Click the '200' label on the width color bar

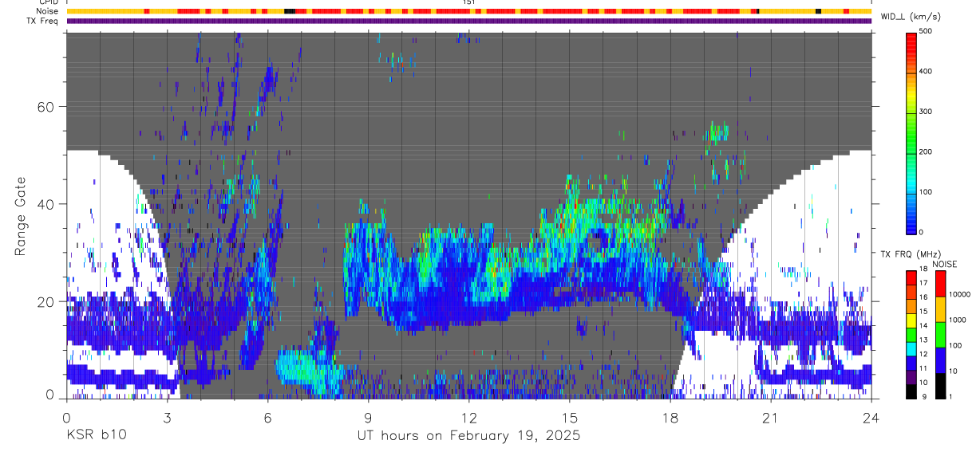pyautogui.click(x=926, y=151)
